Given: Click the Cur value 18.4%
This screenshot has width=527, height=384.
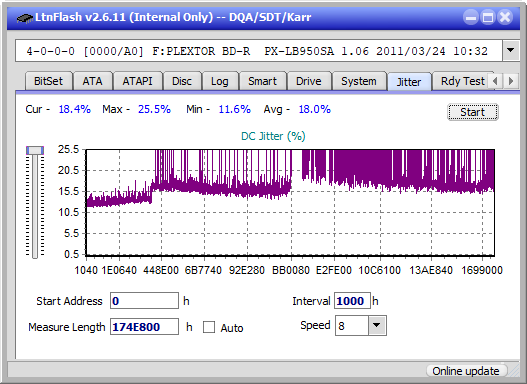Looking at the screenshot, I should tap(75, 109).
